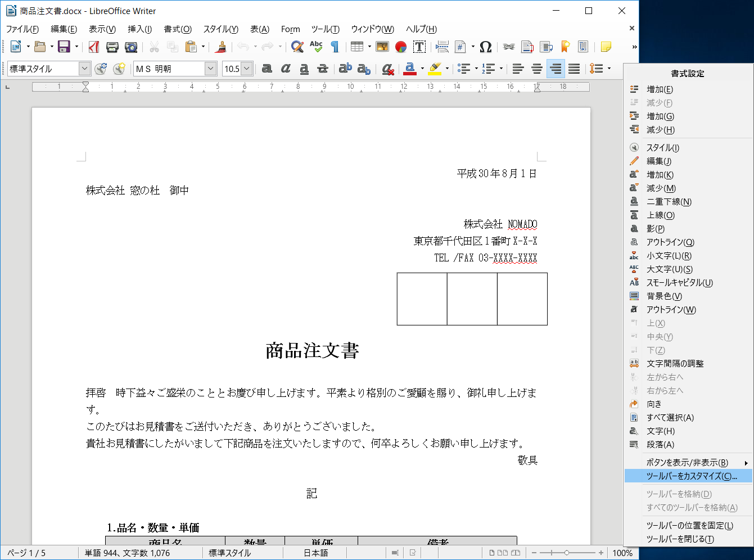Screen dimensions: 754x560
Task: Expand the insert table dropdown arrow
Action: [369, 47]
